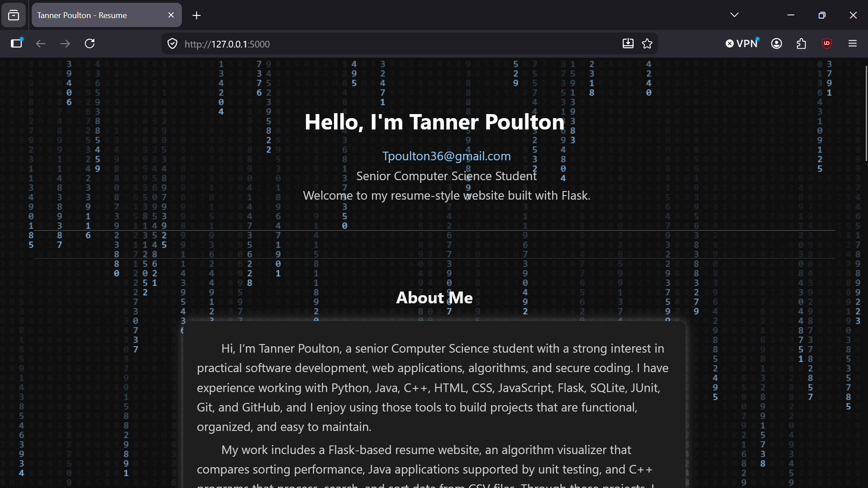Open site security shield info
The height and width of the screenshot is (488, 868).
pyautogui.click(x=172, y=44)
